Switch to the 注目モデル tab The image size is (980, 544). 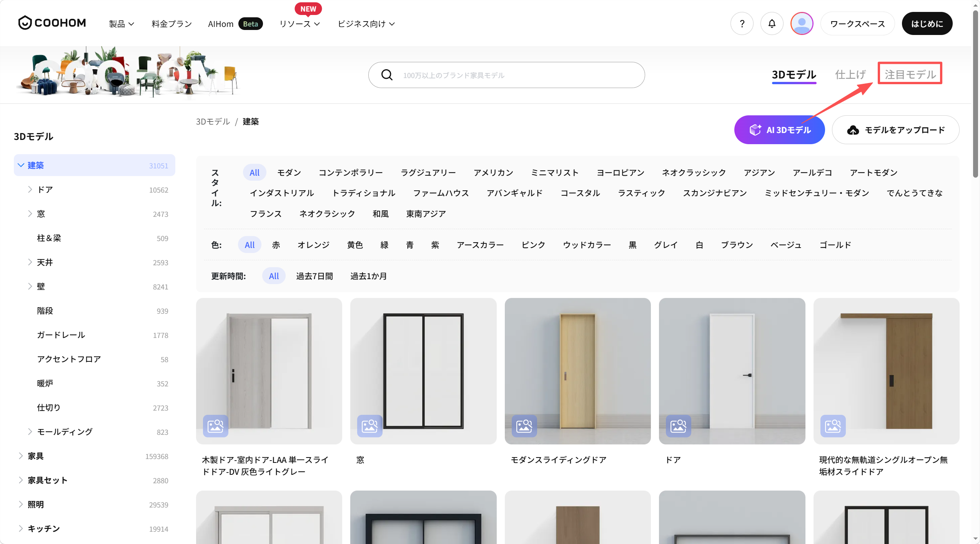[x=910, y=74]
